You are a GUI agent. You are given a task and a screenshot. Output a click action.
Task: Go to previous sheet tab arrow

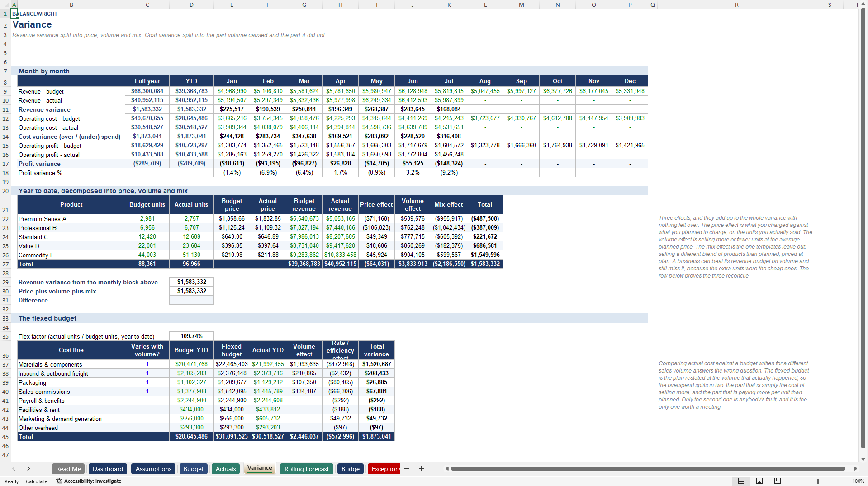(14, 469)
